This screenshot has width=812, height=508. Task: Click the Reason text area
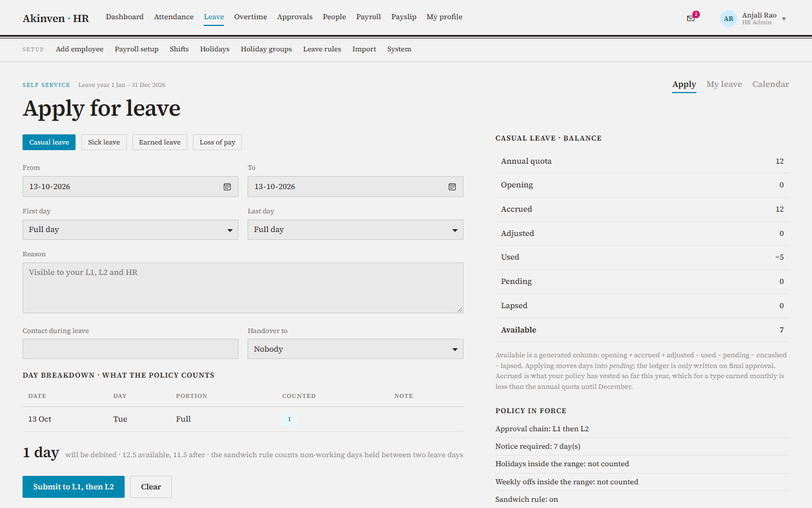click(243, 288)
